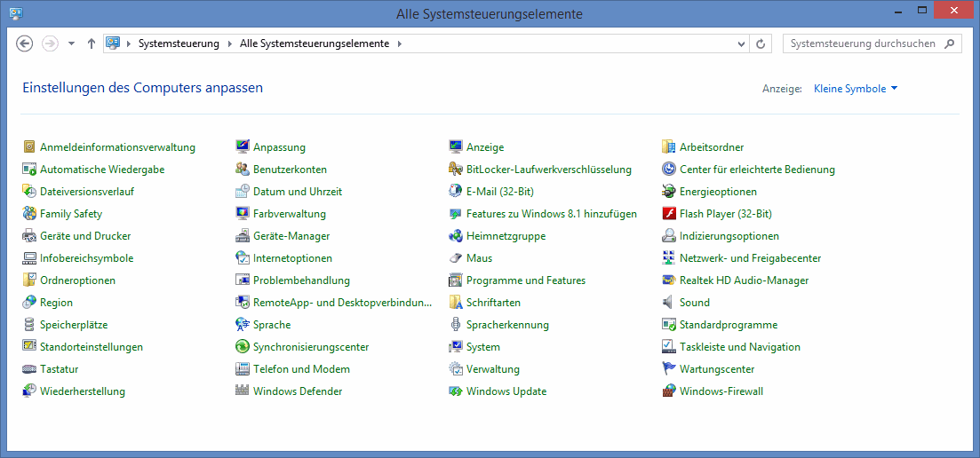The image size is (980, 458).
Task: Open the Flash Player (32-Bit) icon
Action: 669,214
